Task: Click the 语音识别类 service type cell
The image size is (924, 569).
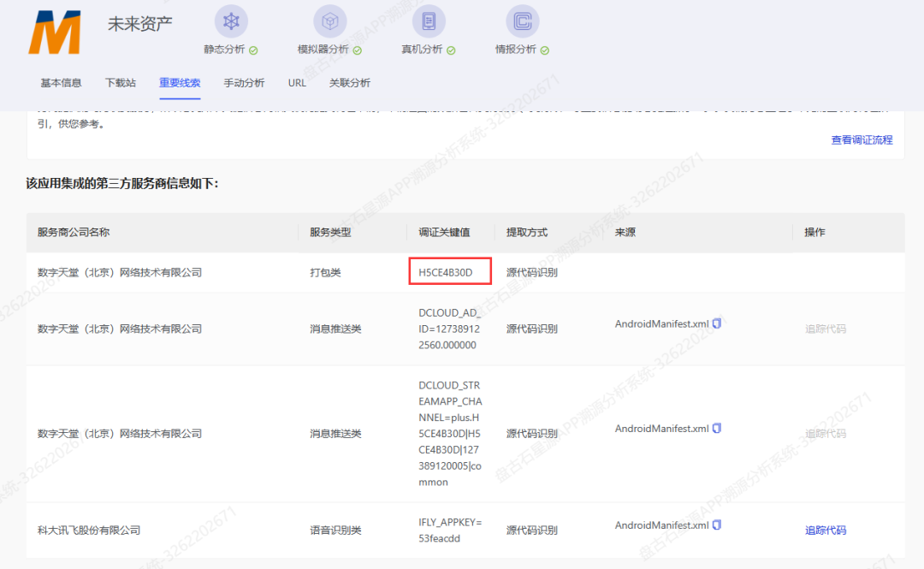Action: point(335,530)
